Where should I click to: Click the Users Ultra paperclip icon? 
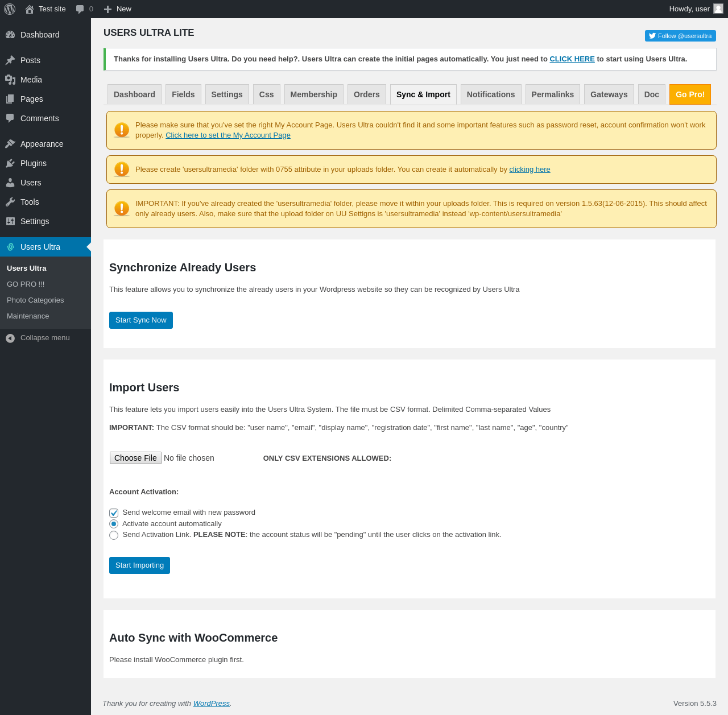[x=10, y=247]
